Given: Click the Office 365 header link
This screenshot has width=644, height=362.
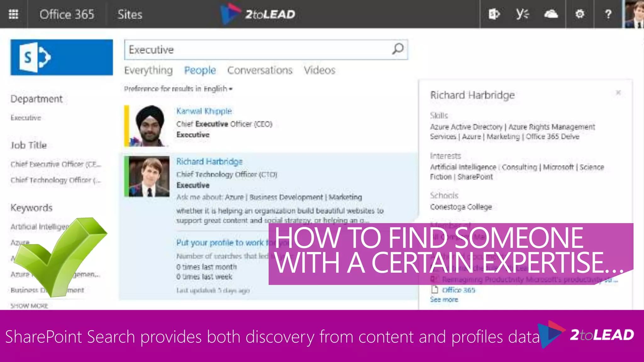Looking at the screenshot, I should 67,14.
